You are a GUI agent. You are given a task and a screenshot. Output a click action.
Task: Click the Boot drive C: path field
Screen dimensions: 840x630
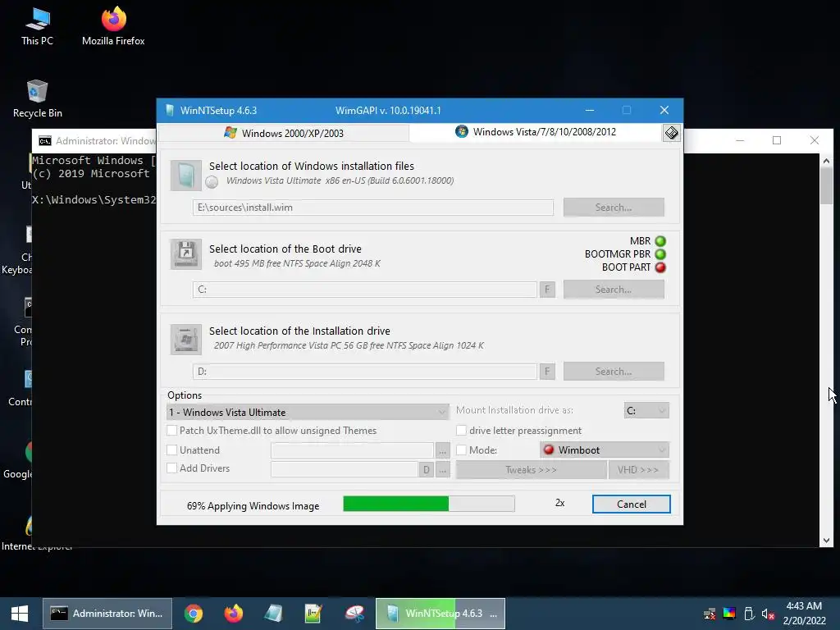(365, 290)
